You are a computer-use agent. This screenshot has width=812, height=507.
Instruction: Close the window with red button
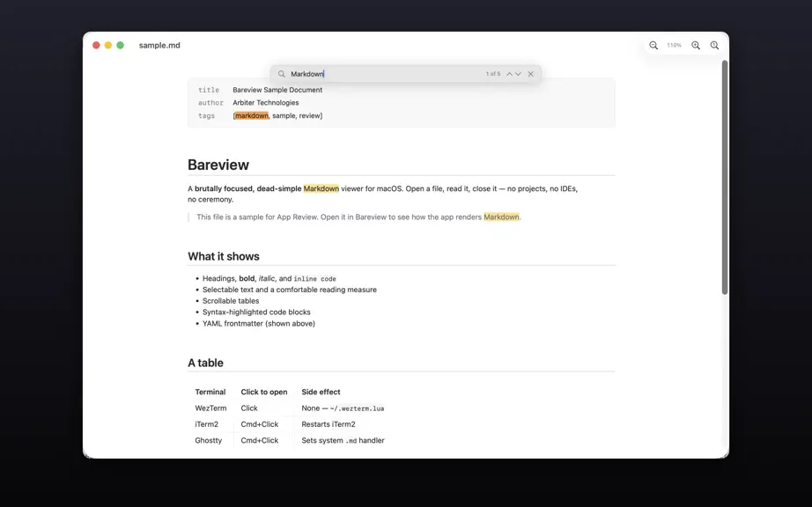pos(96,46)
